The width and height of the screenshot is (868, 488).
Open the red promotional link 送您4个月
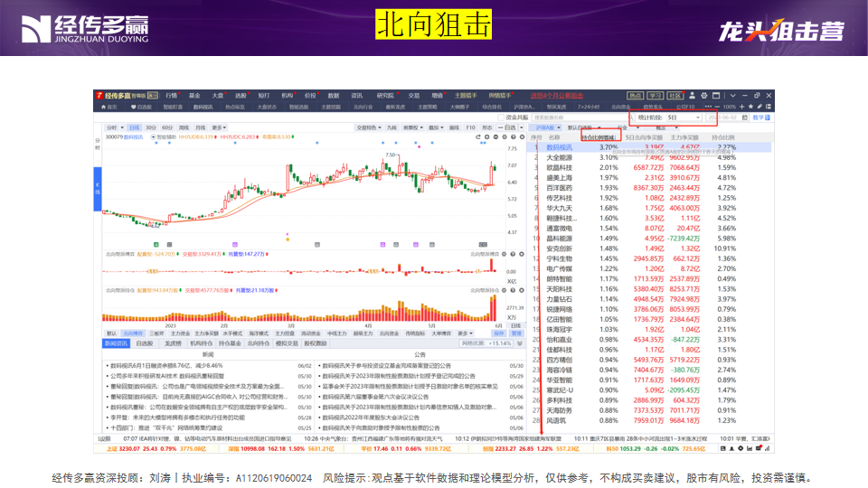(556, 96)
